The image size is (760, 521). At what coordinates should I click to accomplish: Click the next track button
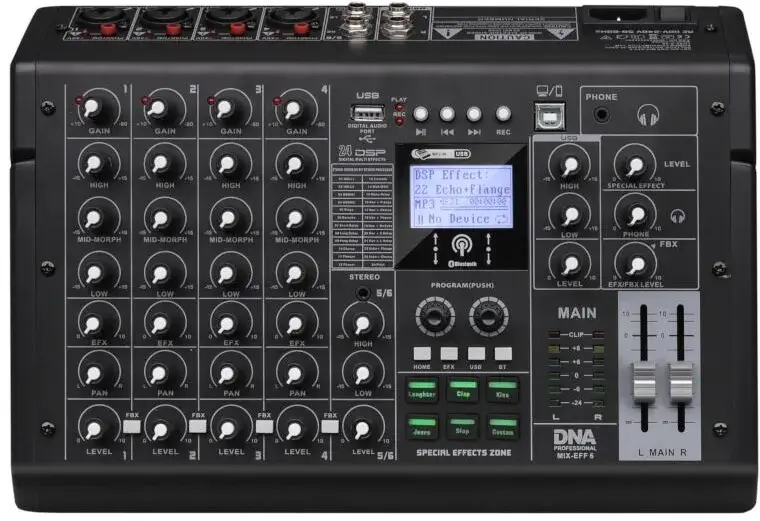(x=474, y=114)
